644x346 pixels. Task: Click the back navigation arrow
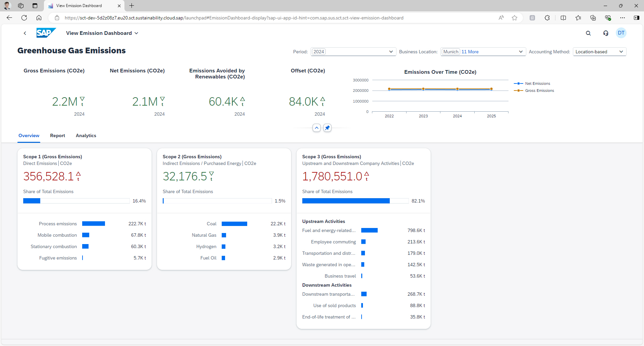(25, 33)
